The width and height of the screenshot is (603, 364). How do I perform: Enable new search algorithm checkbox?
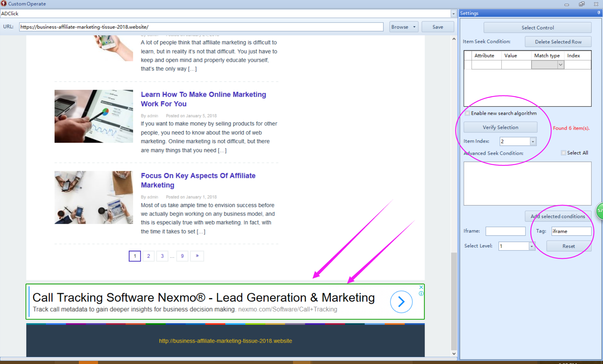[x=468, y=113]
